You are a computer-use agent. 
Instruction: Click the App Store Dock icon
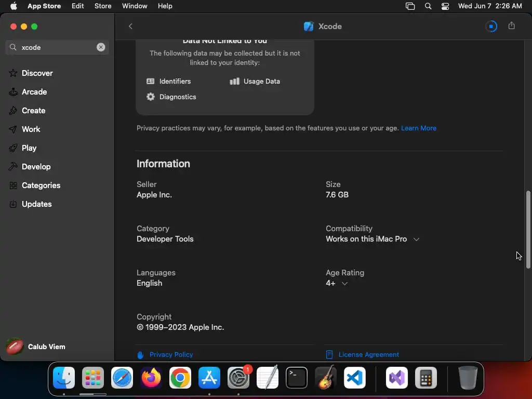click(x=209, y=378)
